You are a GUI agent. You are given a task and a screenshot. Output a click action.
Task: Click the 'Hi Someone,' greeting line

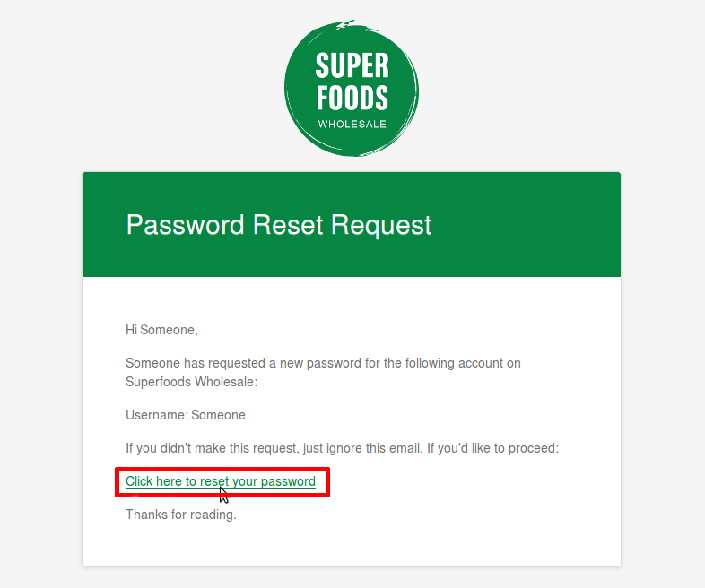pyautogui.click(x=161, y=330)
